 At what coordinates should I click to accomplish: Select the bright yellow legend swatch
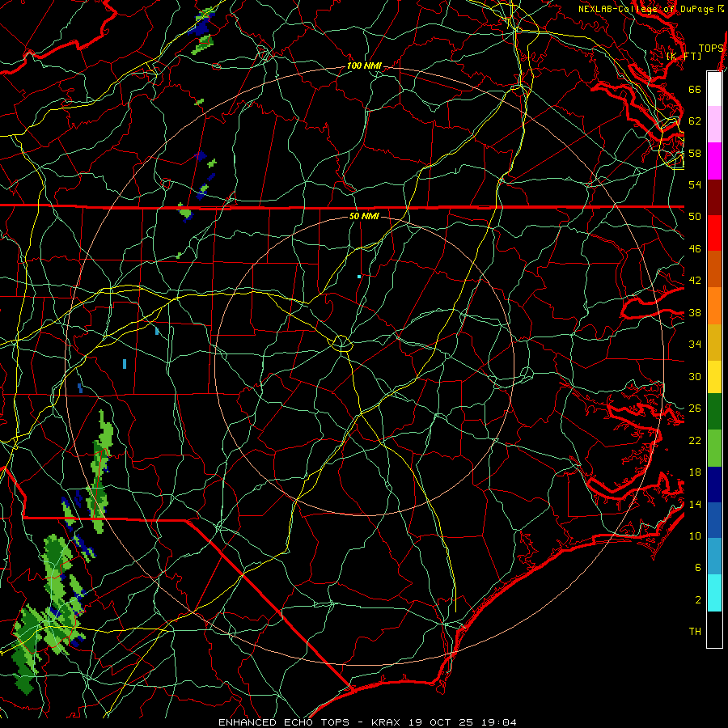coord(714,377)
